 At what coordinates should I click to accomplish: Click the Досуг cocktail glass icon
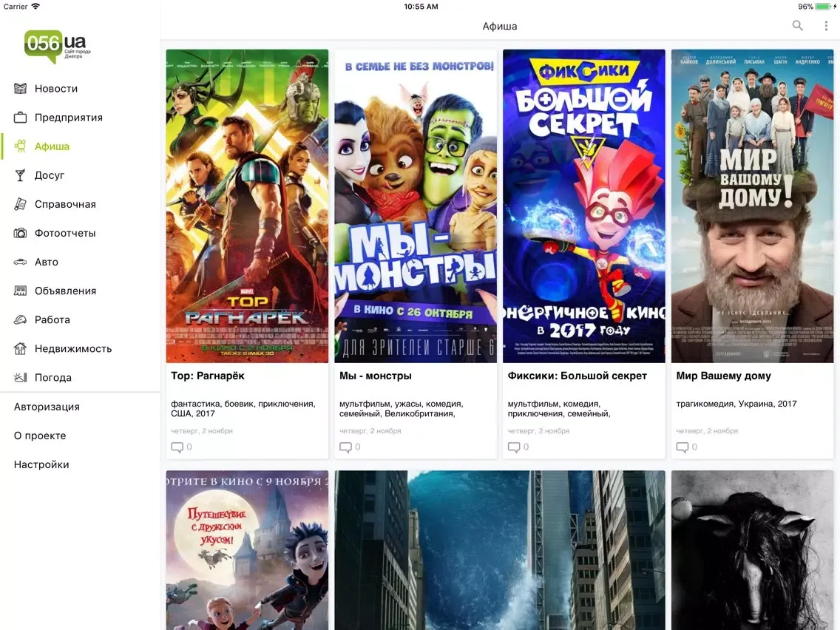(x=21, y=175)
